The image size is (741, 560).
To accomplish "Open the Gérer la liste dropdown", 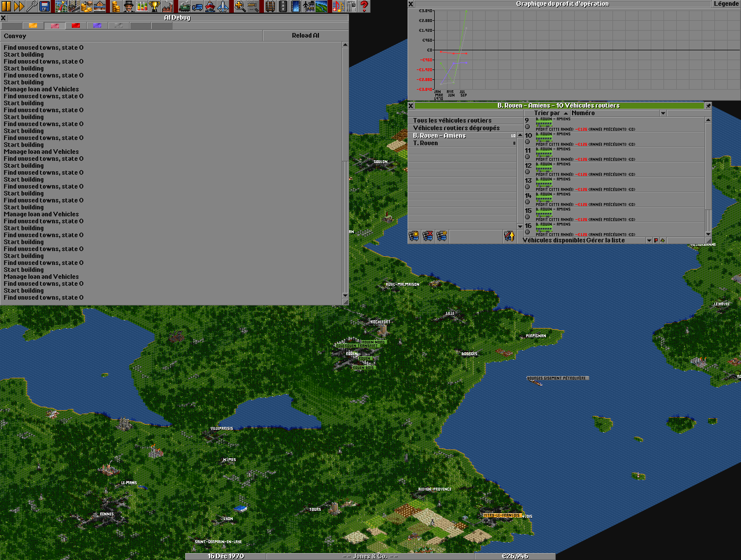I will click(x=619, y=240).
